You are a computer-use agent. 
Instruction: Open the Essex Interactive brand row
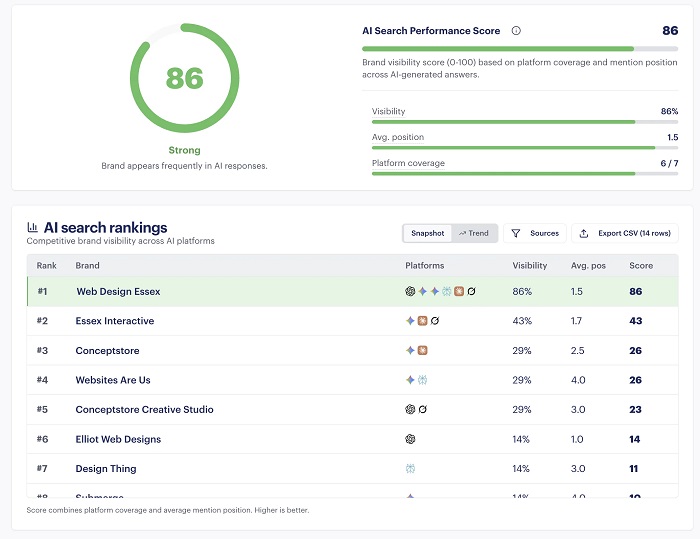click(x=353, y=321)
